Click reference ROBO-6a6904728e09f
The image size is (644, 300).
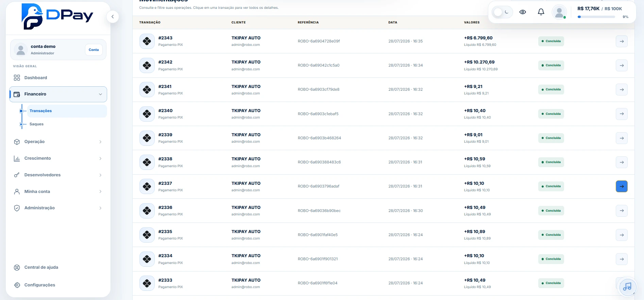[319, 41]
